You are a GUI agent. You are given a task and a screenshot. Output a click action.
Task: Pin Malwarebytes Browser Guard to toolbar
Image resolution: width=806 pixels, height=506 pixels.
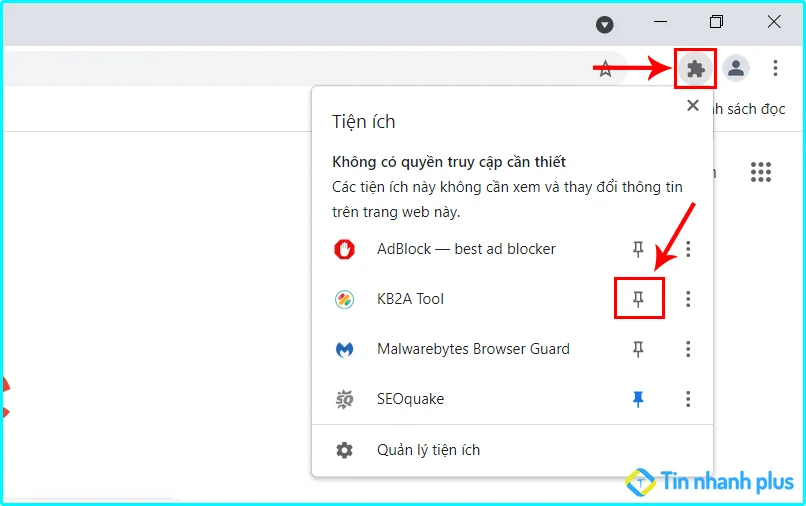[638, 349]
